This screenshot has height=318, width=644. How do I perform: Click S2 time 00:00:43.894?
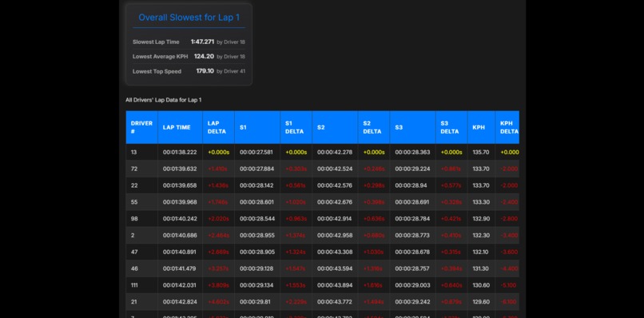coord(335,285)
